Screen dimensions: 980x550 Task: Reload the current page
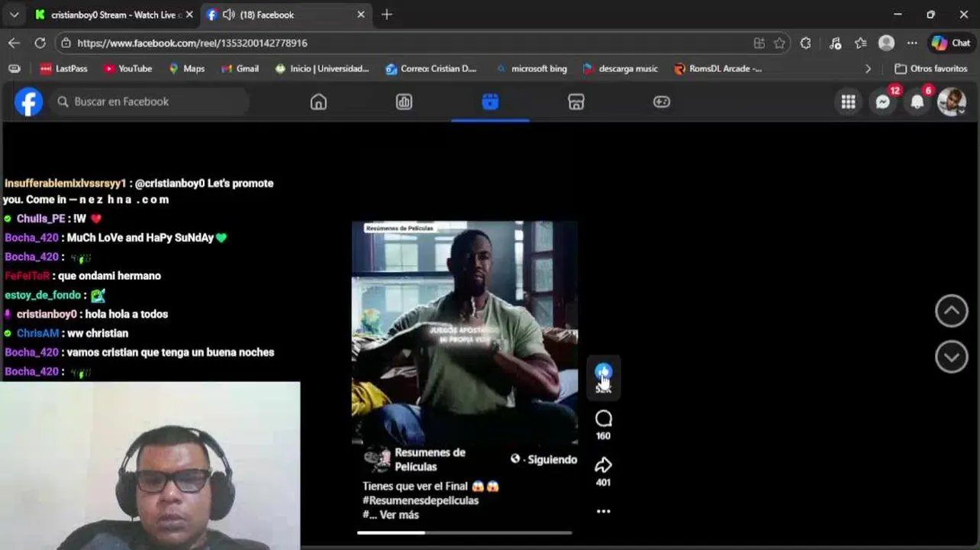point(40,43)
